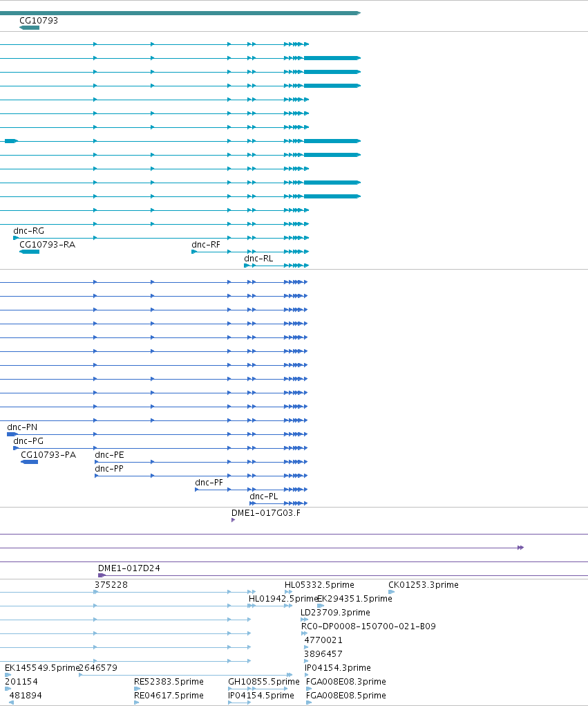Select the dnc-PE protein label

(x=109, y=455)
